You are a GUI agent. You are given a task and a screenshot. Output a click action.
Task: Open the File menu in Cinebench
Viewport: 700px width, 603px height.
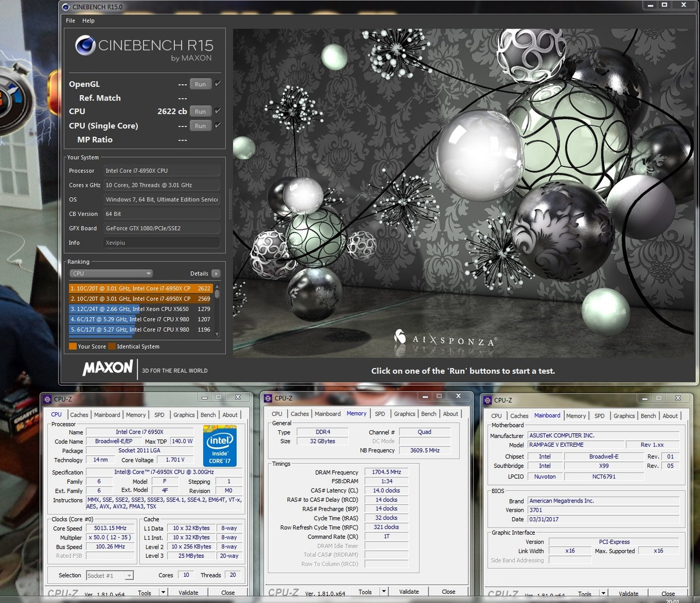tap(71, 21)
